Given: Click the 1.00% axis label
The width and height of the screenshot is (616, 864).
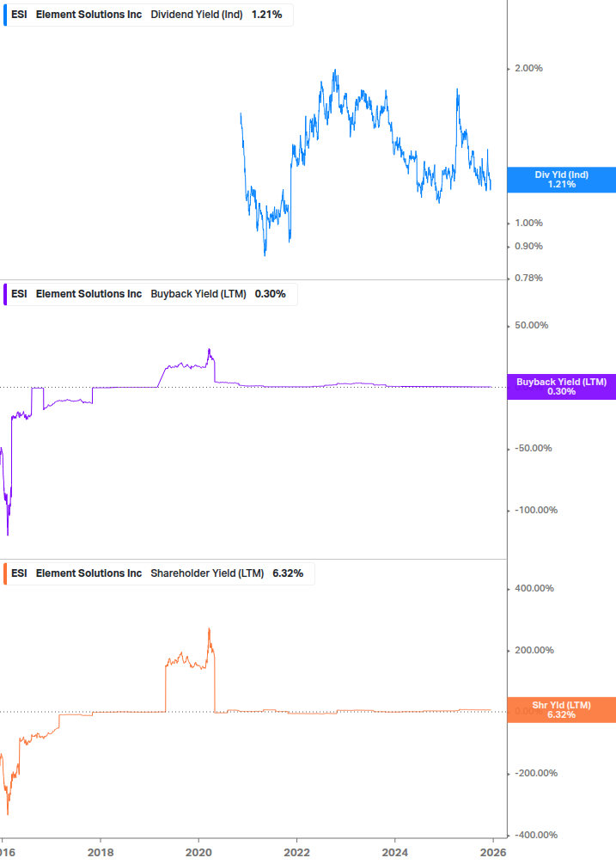Looking at the screenshot, I should tap(528, 224).
